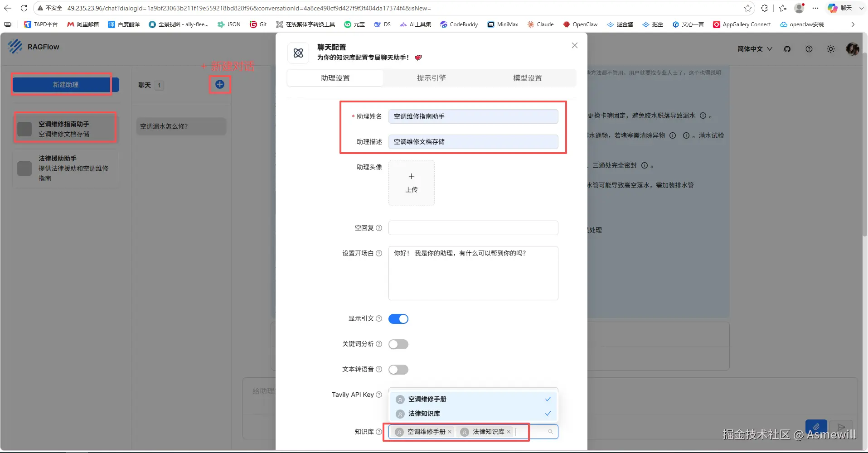Click the 空回复 help icon
Screen dimensions: 868x453
(x=379, y=228)
